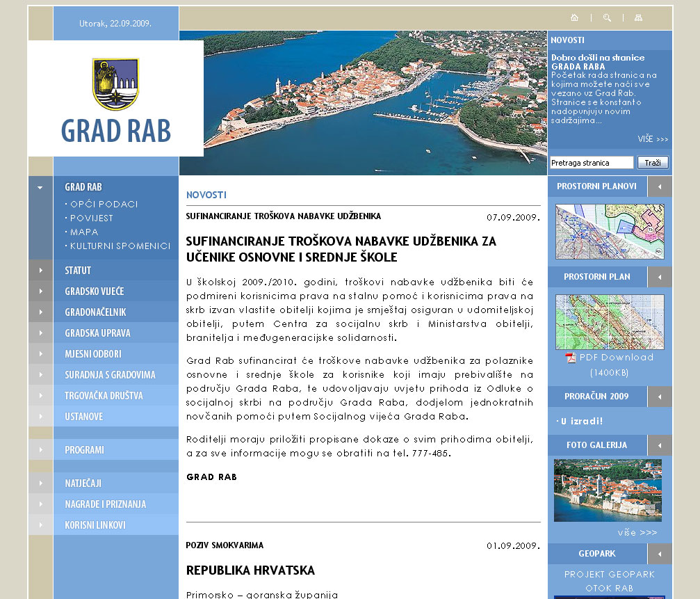Screen dimensions: 700x599
Task: Select Gradonačelnik from the left menu
Action: (x=95, y=312)
